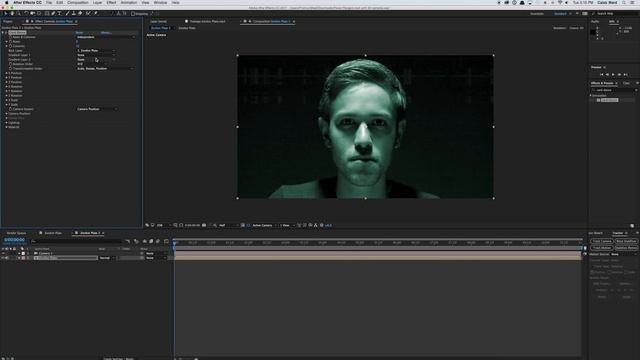Click the Warp Stabilizer button
Image resolution: width=640 pixels, height=360 pixels.
626,242
